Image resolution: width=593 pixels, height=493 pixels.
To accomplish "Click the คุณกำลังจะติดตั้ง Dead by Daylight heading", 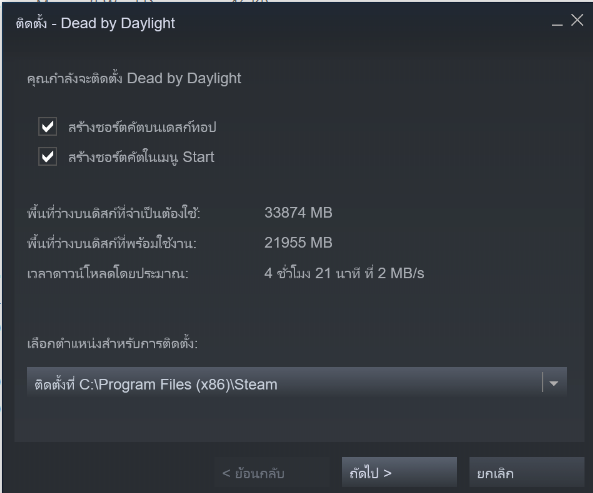I will tap(134, 79).
